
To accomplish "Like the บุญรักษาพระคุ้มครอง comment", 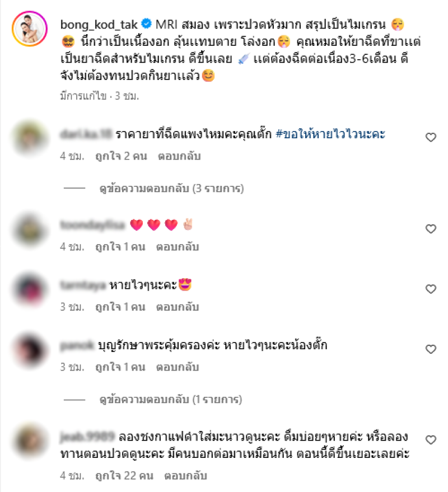I will (x=431, y=349).
